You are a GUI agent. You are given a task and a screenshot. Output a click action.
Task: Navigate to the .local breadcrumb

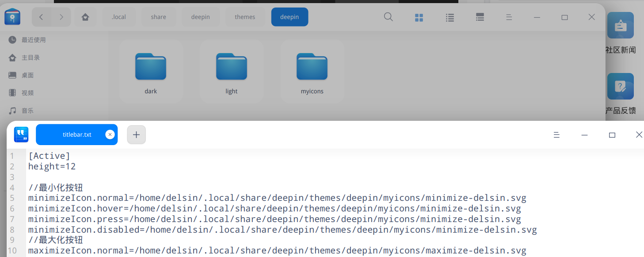click(119, 17)
